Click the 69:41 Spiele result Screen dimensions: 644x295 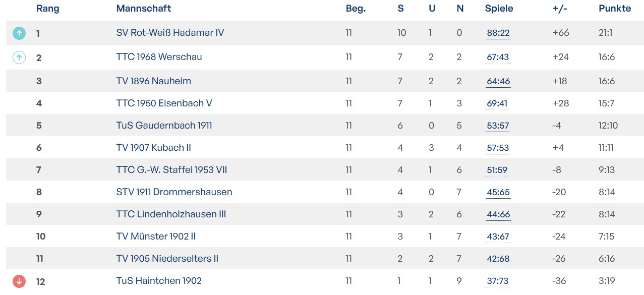(497, 104)
